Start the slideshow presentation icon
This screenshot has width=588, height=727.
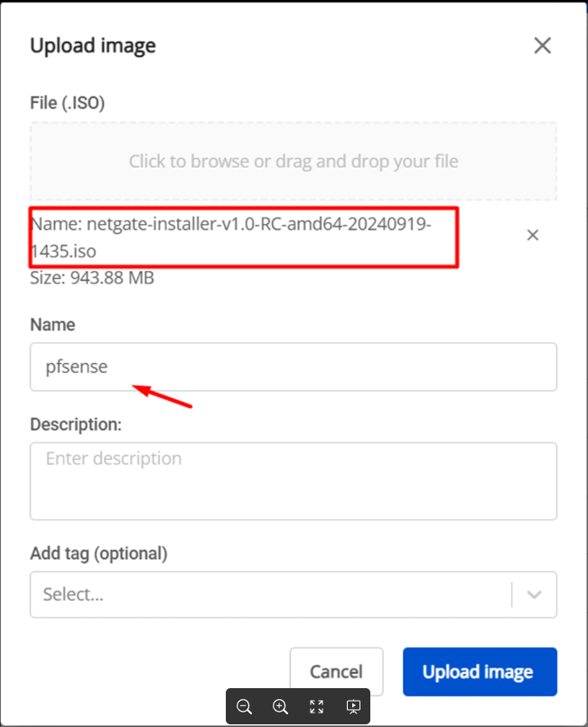353,707
